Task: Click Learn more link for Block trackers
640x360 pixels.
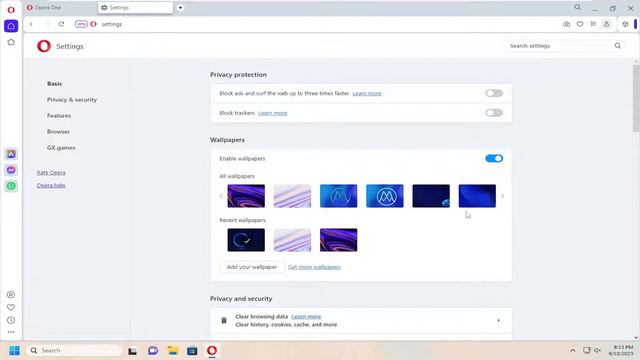Action: pyautogui.click(x=272, y=113)
